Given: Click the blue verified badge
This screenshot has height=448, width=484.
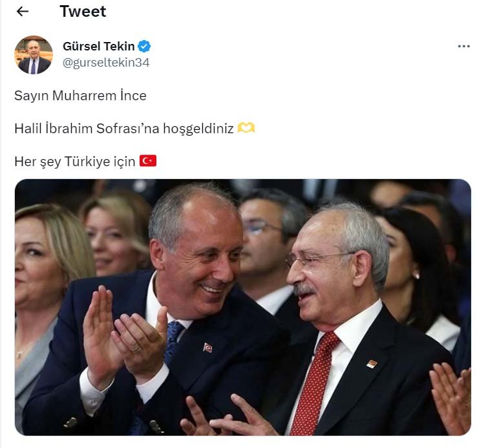Looking at the screenshot, I should (144, 47).
